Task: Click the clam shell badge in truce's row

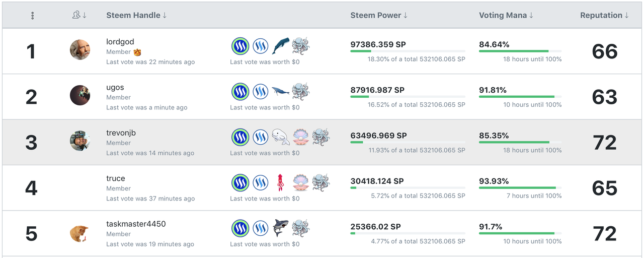Action: [x=301, y=182]
